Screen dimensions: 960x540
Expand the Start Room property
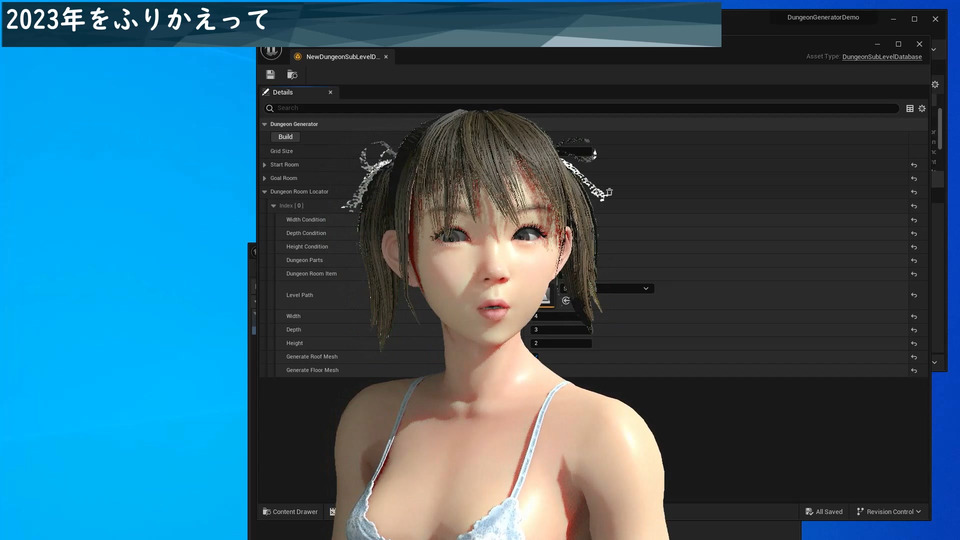click(264, 165)
